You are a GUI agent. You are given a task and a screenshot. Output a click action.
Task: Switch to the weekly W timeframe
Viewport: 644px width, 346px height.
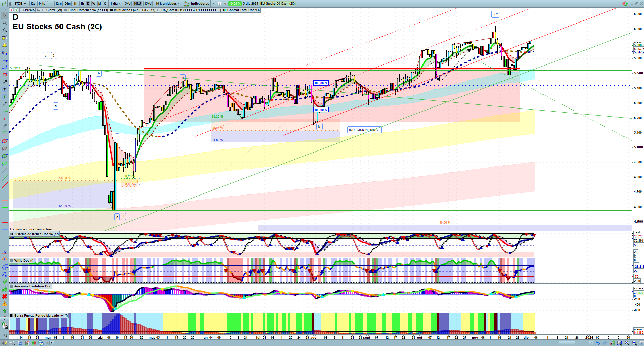point(94,4)
